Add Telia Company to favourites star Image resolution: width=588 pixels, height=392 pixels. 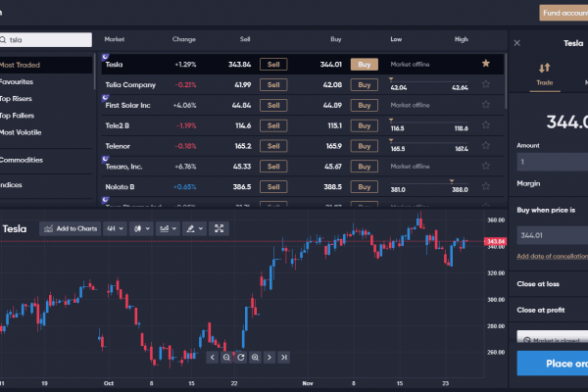pyautogui.click(x=486, y=84)
